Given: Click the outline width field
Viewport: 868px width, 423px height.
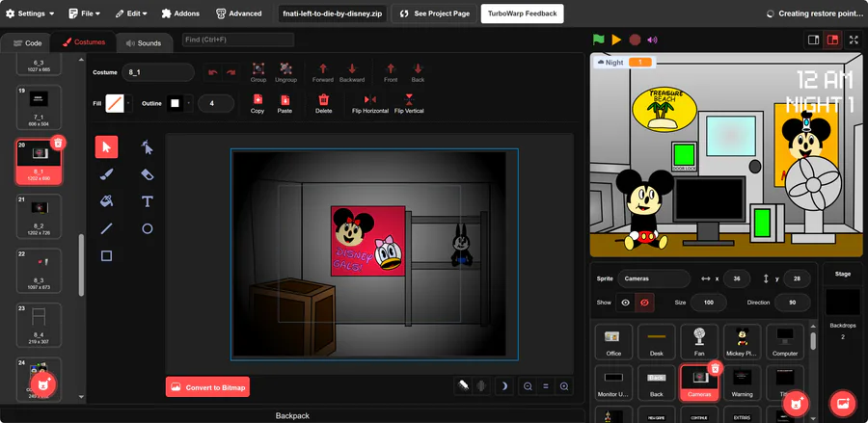Looking at the screenshot, I should click(x=216, y=103).
